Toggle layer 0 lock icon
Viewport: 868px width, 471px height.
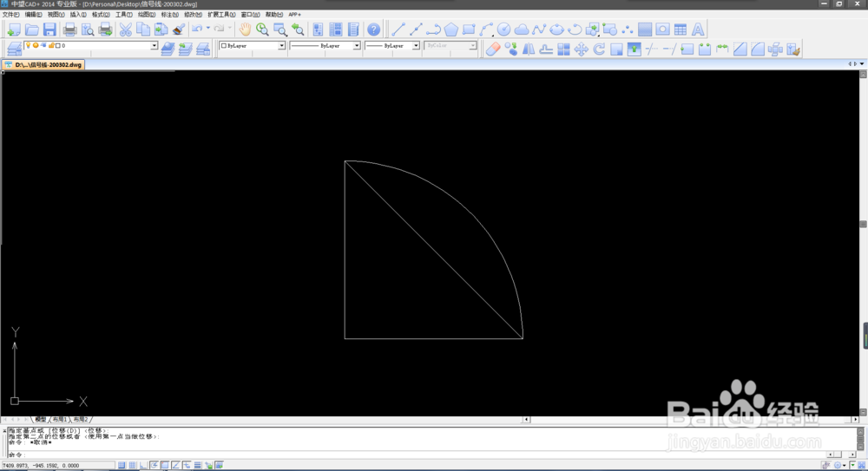(51, 45)
